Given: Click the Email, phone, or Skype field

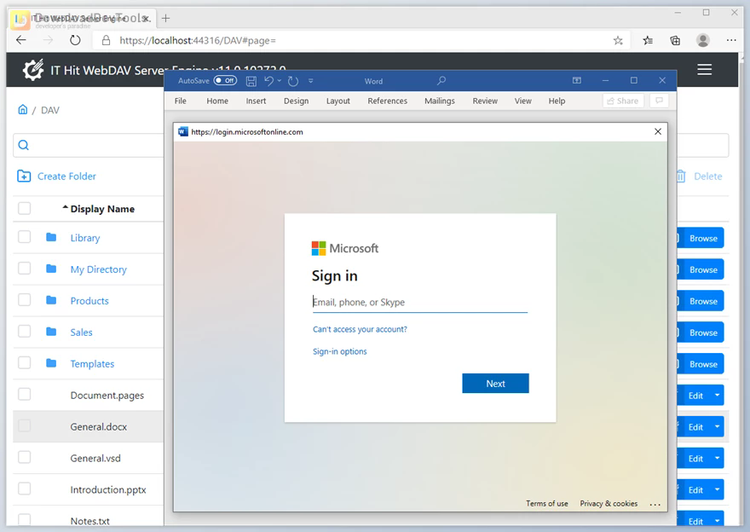Looking at the screenshot, I should coord(420,302).
